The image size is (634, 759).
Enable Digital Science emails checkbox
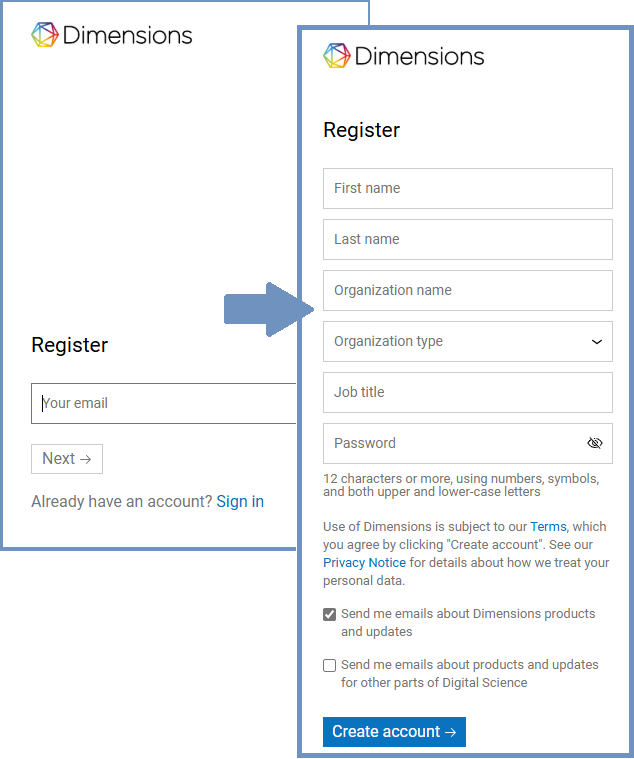[330, 666]
